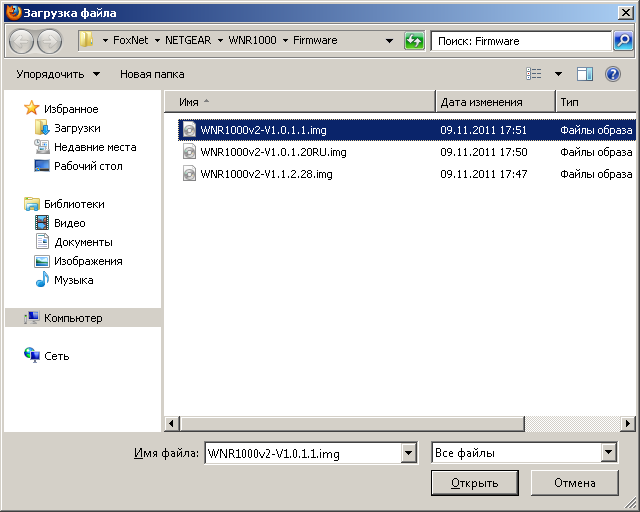Sort by the Имя column header
The width and height of the screenshot is (640, 512).
coord(300,102)
